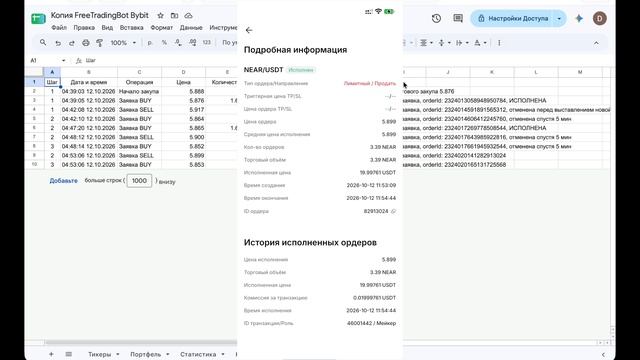Open the Google Sheets home logo

pyautogui.click(x=38, y=19)
